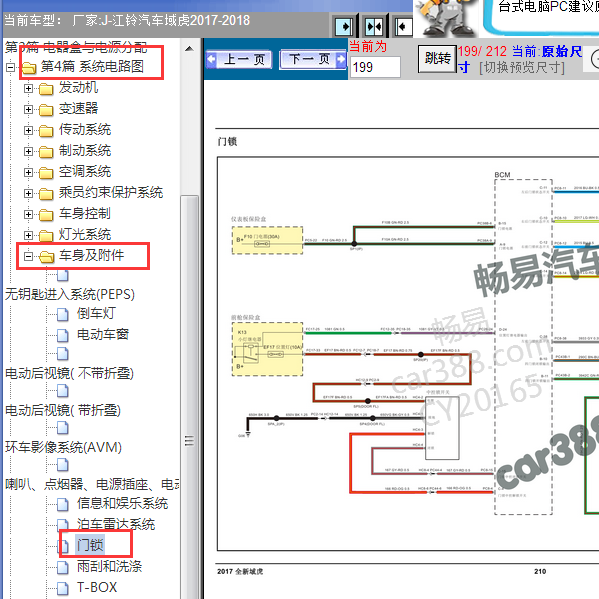The image size is (599, 599).
Task: Expand the 传动系统 folder
Action: [x=28, y=130]
